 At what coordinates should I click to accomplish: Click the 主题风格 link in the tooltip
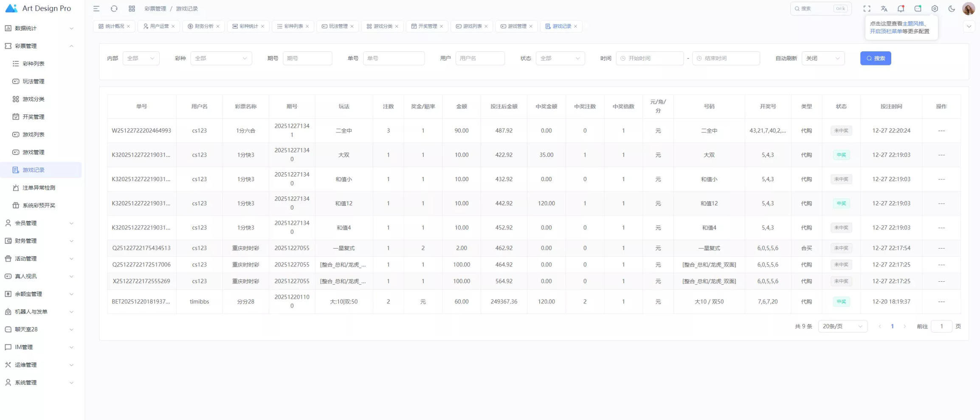click(912, 24)
